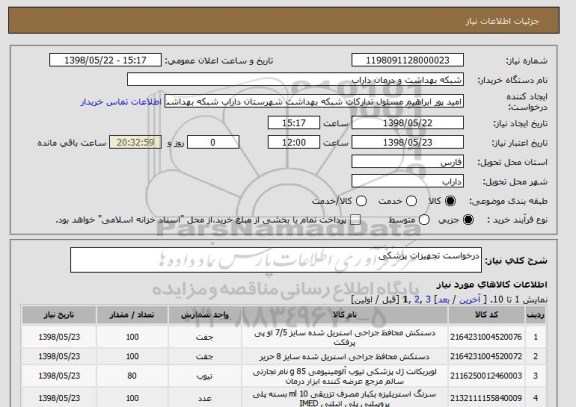Screen dimensions: 576x407
Task: Click item code 2164231004520072
Action: tap(486, 356)
